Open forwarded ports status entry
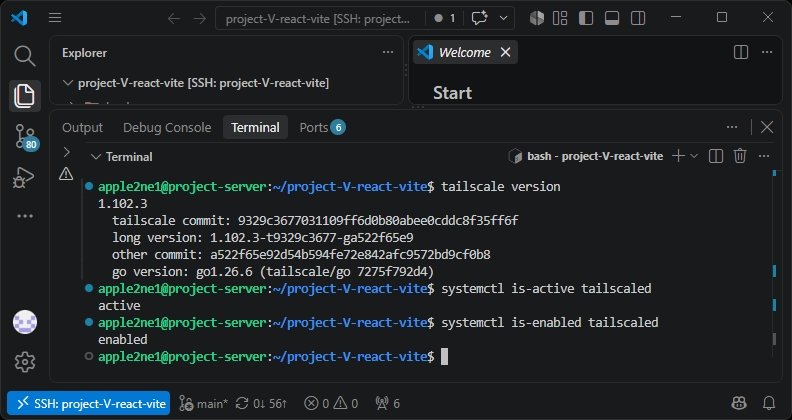 387,403
